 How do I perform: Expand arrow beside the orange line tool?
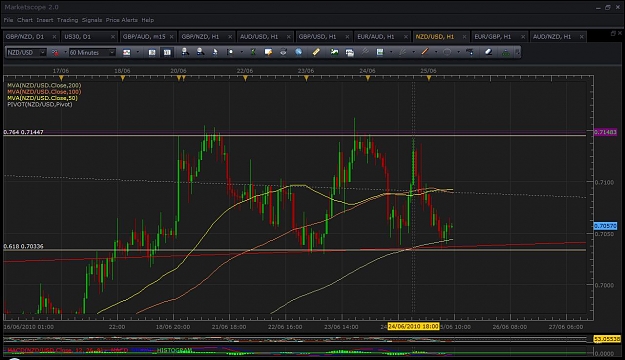(436, 52)
